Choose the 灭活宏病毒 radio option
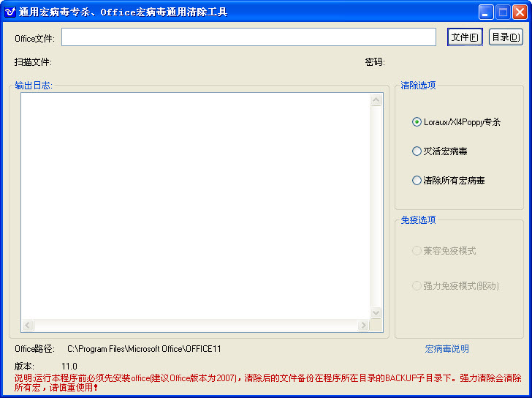The width and height of the screenshot is (532, 398). tap(417, 151)
